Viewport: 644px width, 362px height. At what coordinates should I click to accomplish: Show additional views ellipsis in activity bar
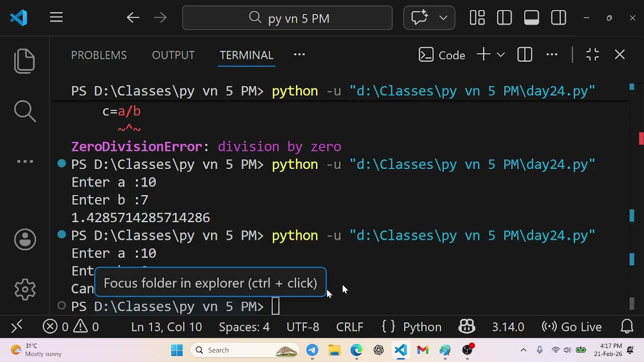pos(25,161)
